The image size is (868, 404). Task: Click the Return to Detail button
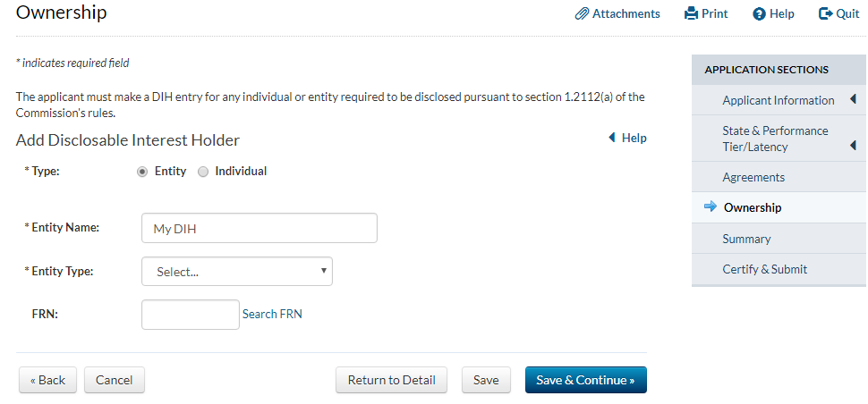click(391, 380)
